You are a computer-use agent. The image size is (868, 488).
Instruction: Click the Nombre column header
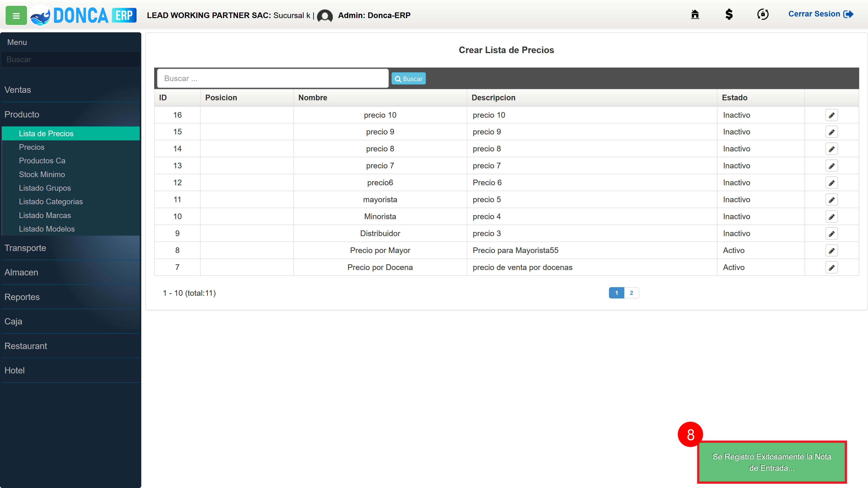tap(380, 98)
